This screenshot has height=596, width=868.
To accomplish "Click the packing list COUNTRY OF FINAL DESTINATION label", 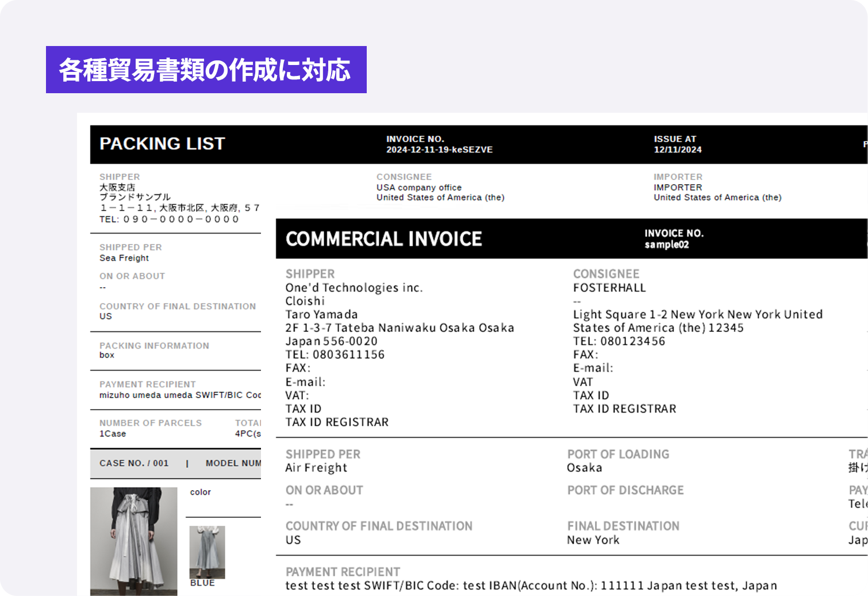I will 178,307.
